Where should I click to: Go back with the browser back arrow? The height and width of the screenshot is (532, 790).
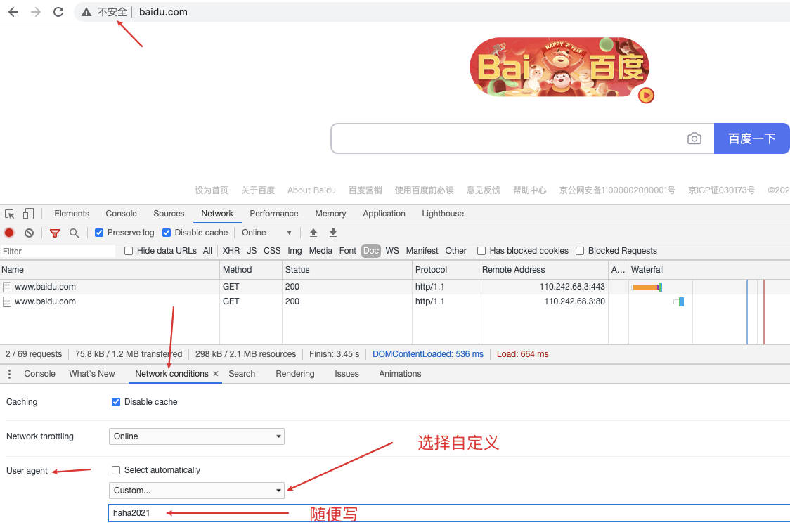pos(13,12)
